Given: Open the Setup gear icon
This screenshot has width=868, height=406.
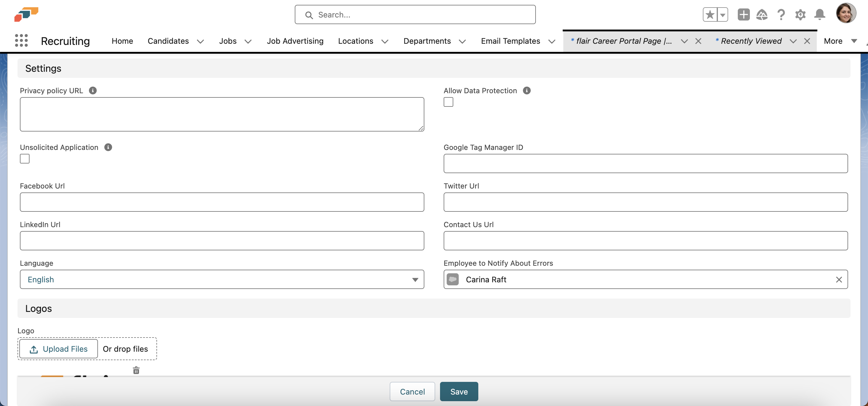Looking at the screenshot, I should [800, 14].
